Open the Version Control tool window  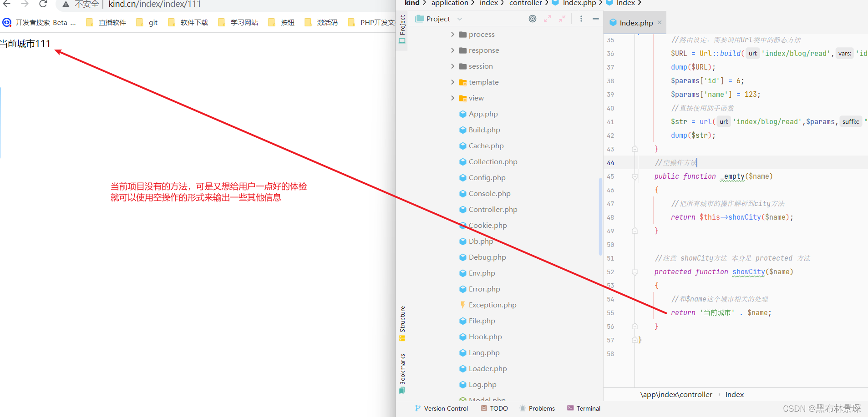(441, 408)
